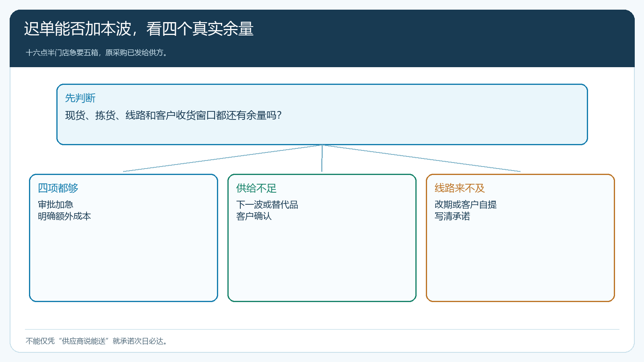Select the subtitle 十六点半门店急要五箱，原采购已发给供方。
Screen dimensions: 644x362
point(97,53)
